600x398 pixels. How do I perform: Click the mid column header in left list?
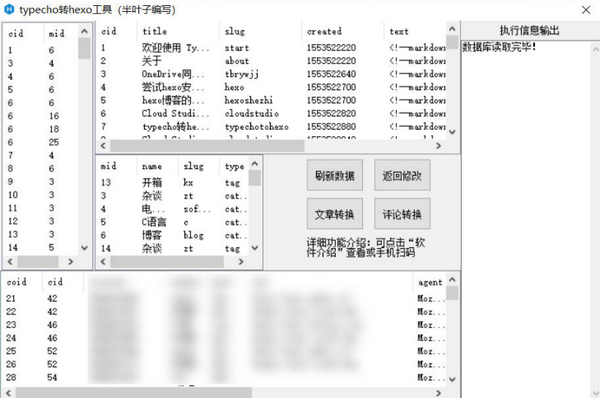[60, 34]
